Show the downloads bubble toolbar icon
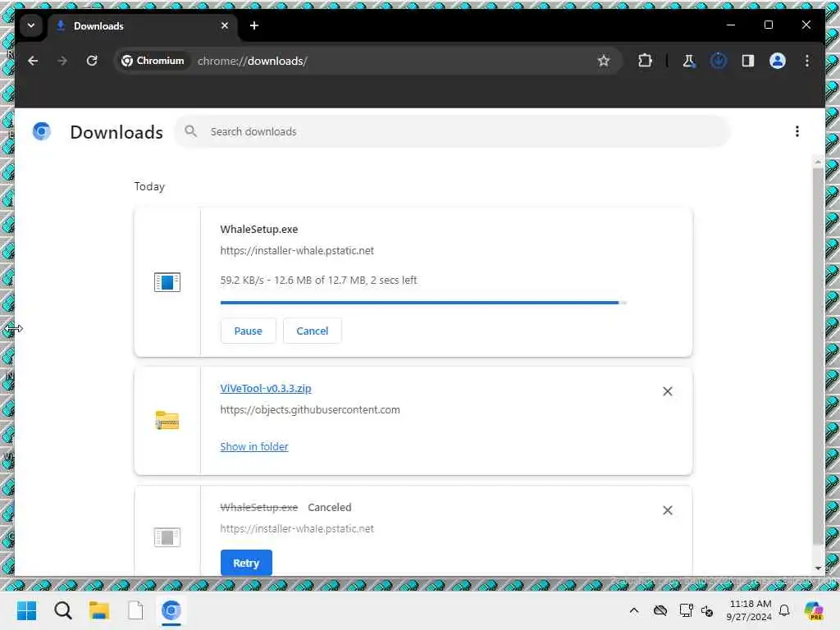 [719, 61]
